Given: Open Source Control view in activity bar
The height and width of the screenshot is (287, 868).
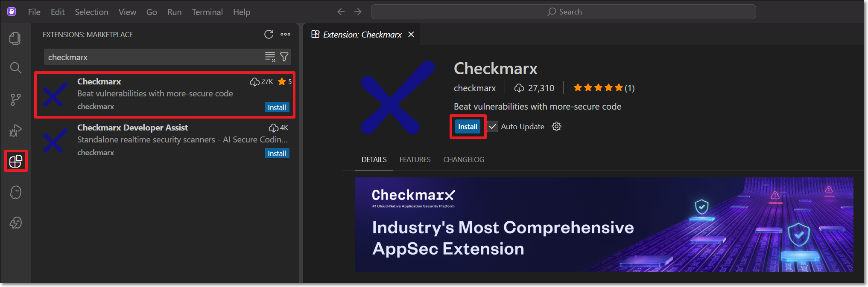Looking at the screenshot, I should point(15,99).
